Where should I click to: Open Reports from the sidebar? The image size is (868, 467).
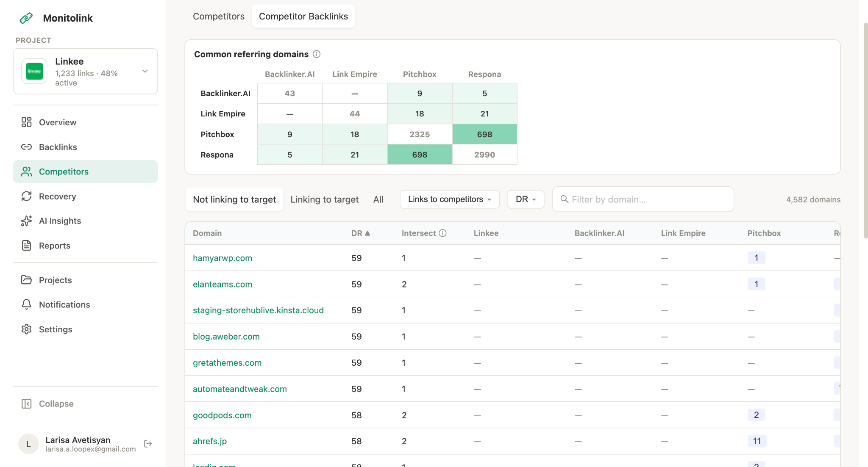click(x=55, y=246)
